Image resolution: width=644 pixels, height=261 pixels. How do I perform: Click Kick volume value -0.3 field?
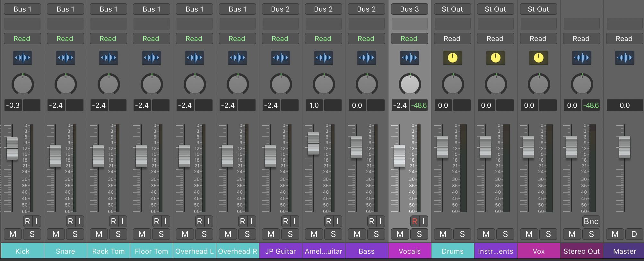pos(13,105)
